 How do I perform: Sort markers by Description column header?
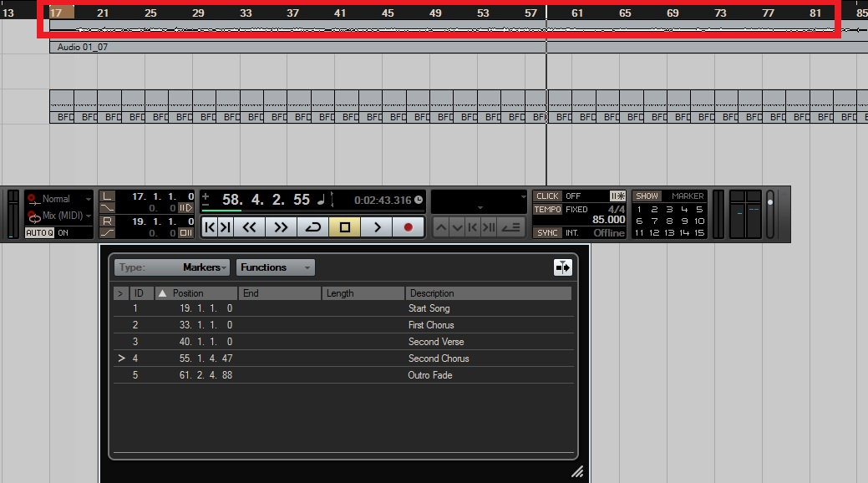pos(488,293)
